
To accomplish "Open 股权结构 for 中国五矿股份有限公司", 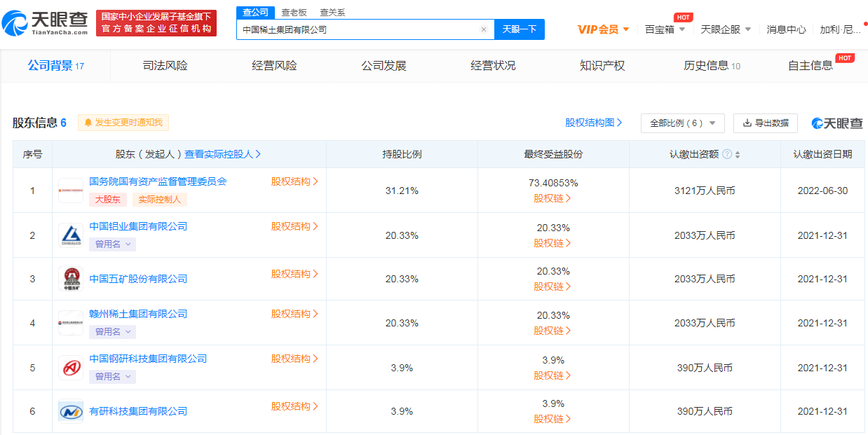I will pos(295,274).
